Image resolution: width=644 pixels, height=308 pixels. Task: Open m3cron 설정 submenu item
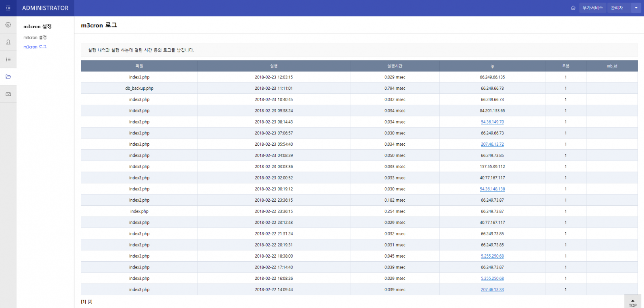coord(35,37)
